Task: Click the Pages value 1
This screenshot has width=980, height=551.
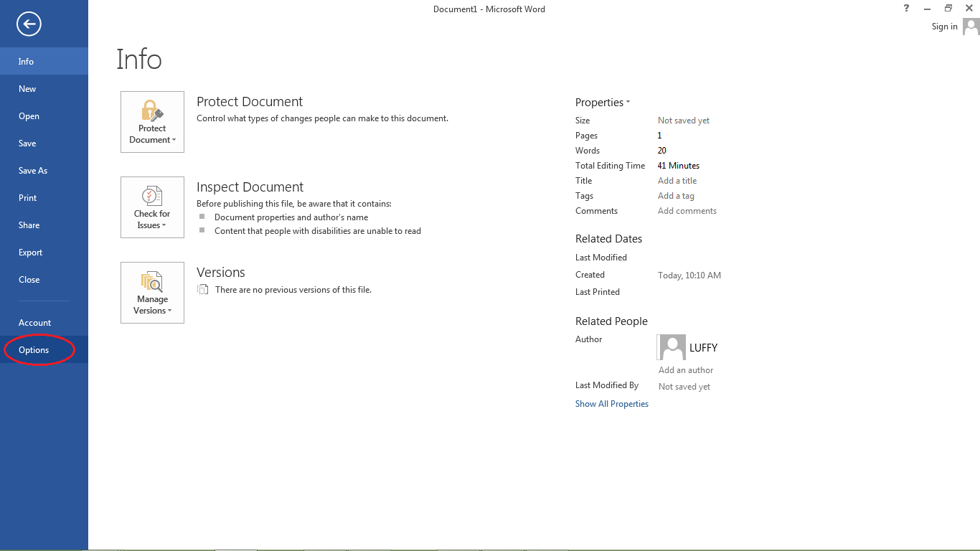Action: 659,136
